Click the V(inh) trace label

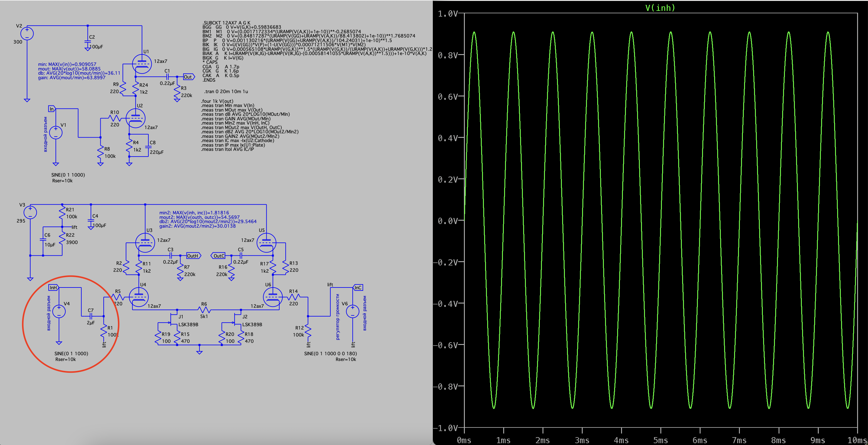pos(660,8)
